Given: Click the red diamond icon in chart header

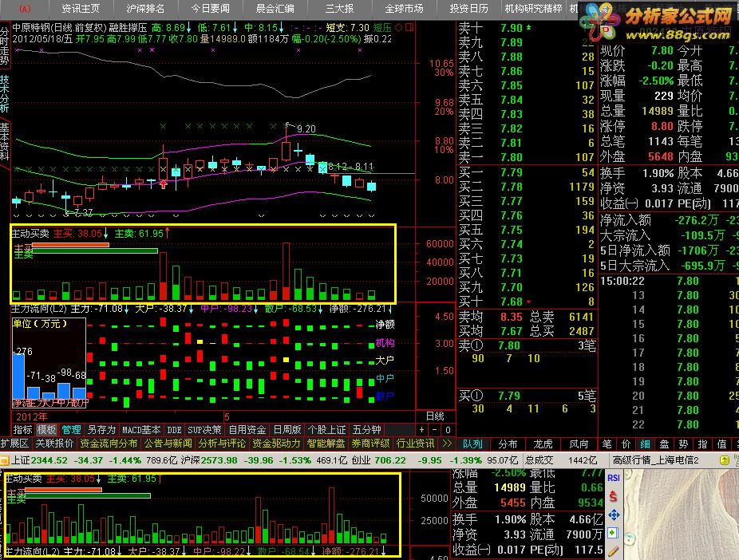Looking at the screenshot, I should point(399,28).
